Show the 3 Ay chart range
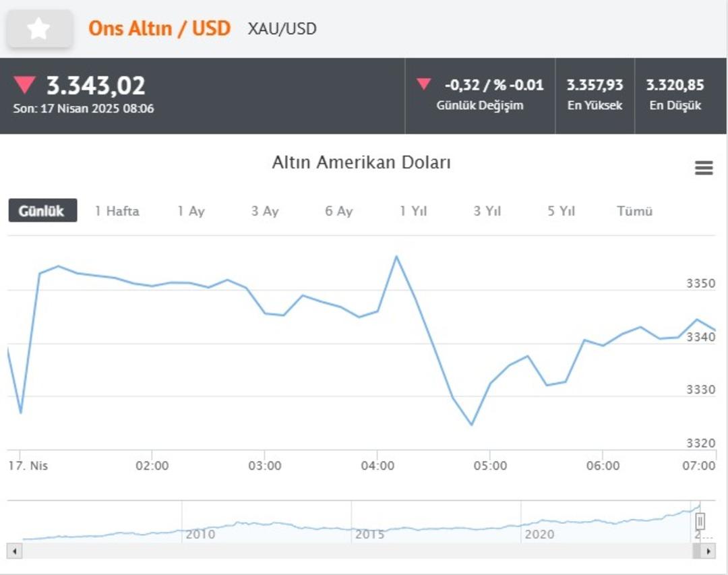Screen dimensions: 728x575 (x=265, y=211)
